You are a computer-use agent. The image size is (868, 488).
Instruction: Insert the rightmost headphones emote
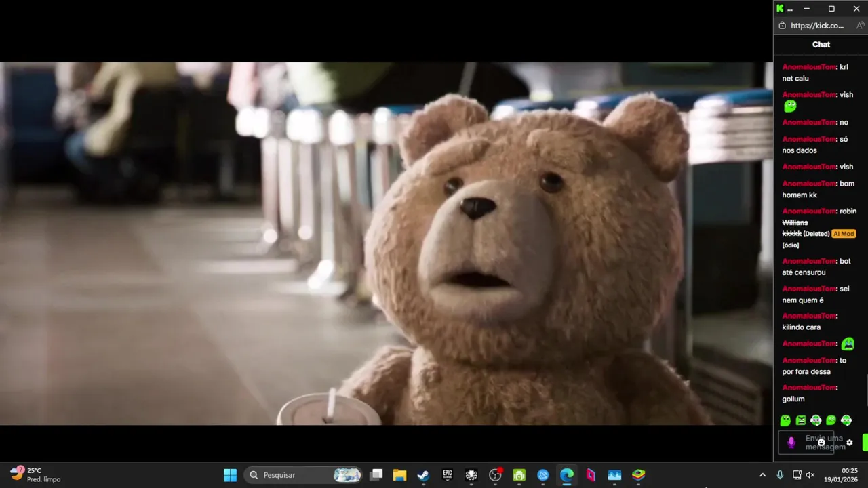click(846, 420)
